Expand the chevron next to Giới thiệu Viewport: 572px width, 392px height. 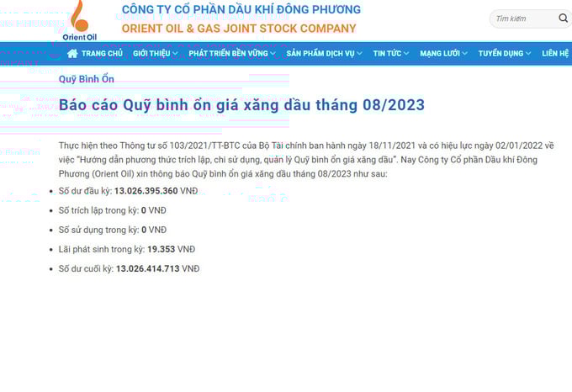177,54
